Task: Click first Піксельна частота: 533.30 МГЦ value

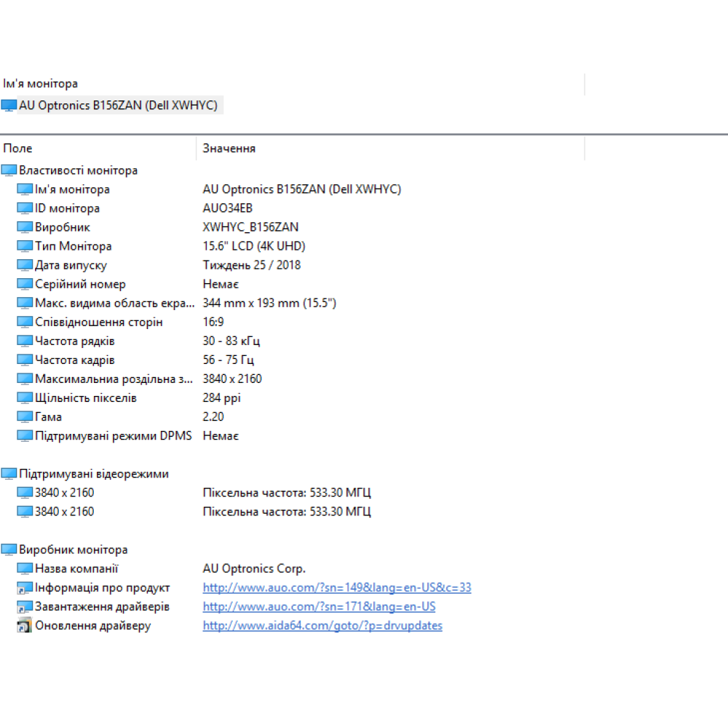Action: pyautogui.click(x=287, y=493)
